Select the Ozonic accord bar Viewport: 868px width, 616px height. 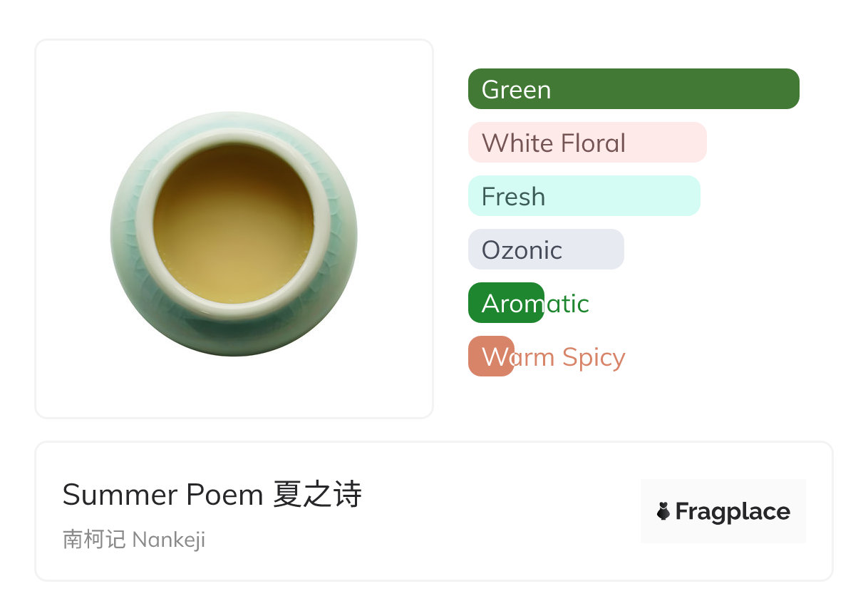point(546,250)
